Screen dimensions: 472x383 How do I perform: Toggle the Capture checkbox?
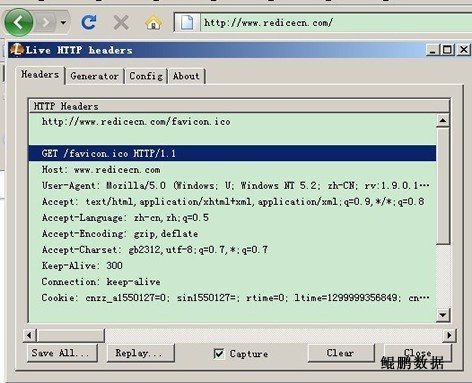(219, 354)
